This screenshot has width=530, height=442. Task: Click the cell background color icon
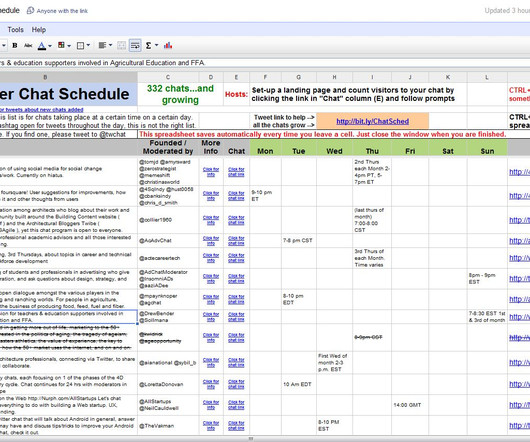[x=61, y=45]
